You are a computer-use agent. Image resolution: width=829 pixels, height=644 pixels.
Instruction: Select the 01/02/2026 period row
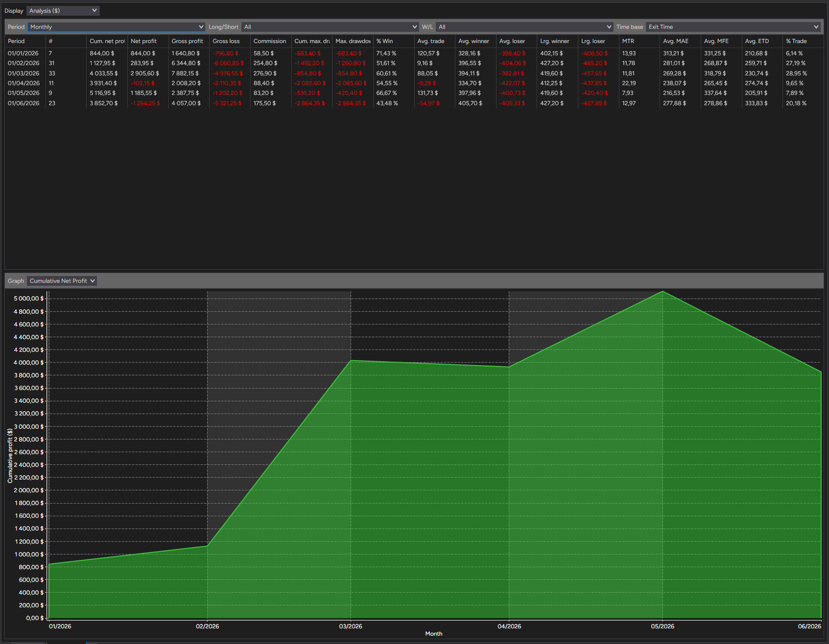414,63
